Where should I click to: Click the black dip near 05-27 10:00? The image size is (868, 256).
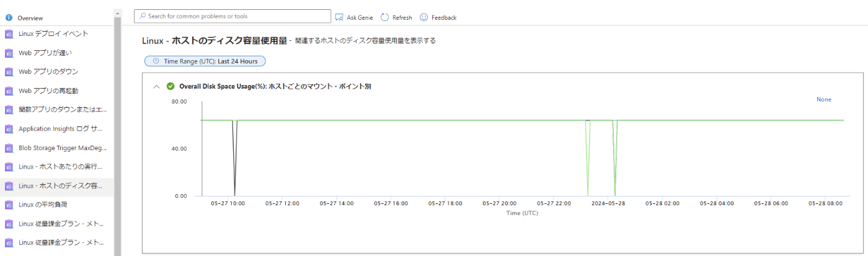[234, 158]
